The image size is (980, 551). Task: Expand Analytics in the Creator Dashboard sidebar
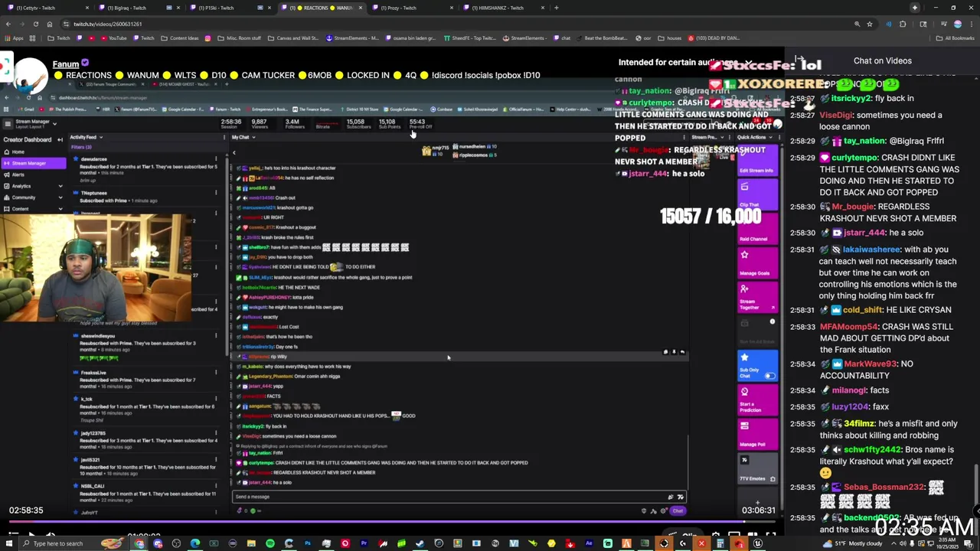coord(34,186)
